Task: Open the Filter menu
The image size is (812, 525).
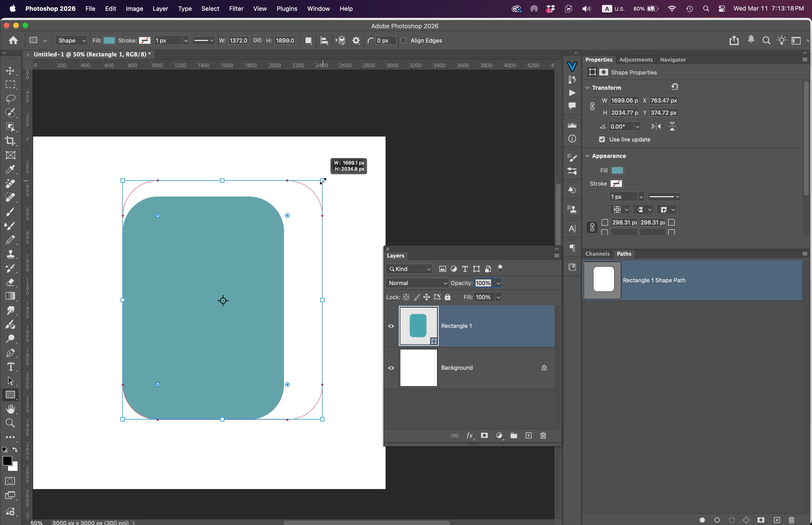Action: (236, 8)
